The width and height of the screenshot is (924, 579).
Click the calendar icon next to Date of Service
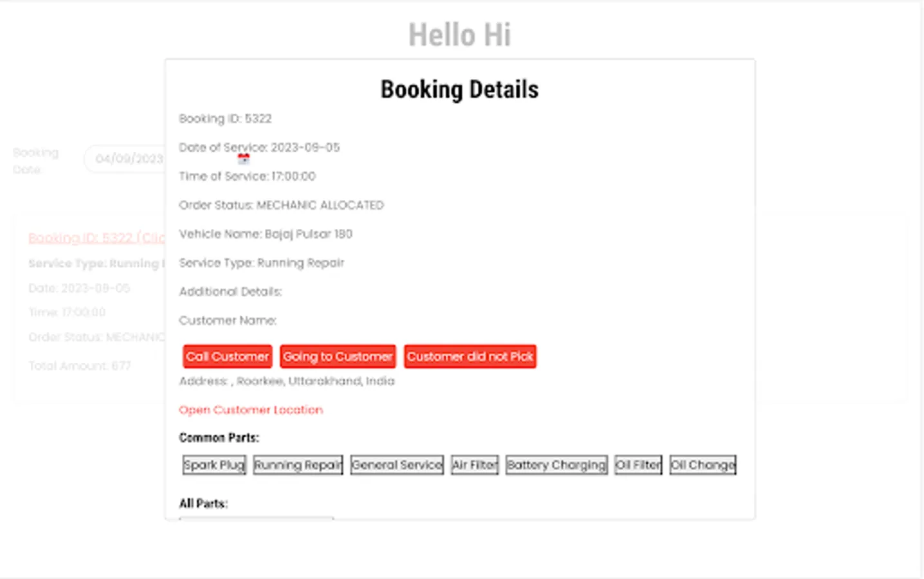click(243, 158)
